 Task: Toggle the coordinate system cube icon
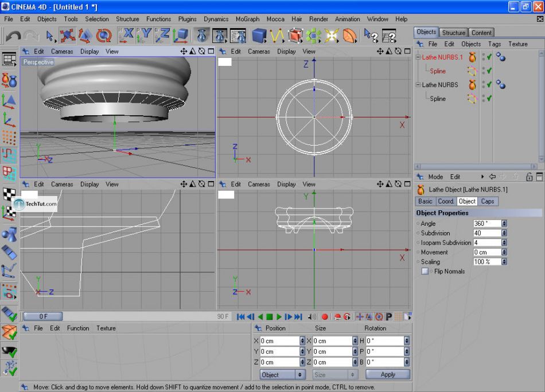point(180,36)
